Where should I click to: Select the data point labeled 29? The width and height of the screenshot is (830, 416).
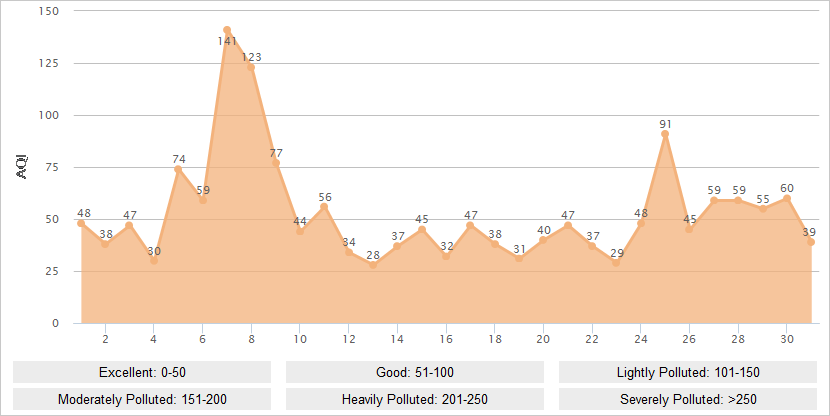click(x=617, y=263)
